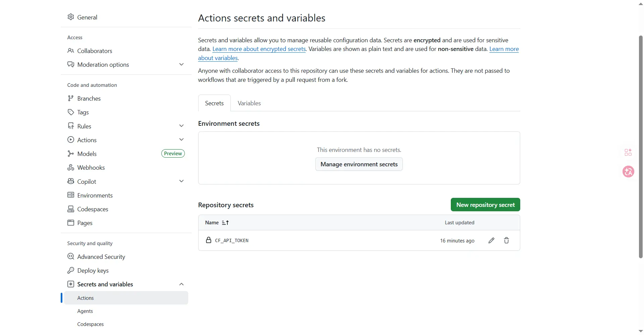Expand the Copilot section chevron

pyautogui.click(x=181, y=181)
